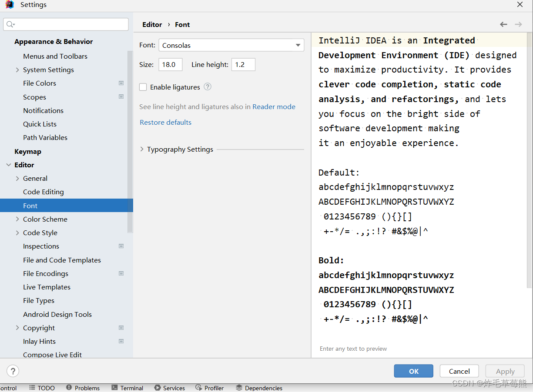Expand Color Scheme tree node
The width and height of the screenshot is (533, 392).
(x=17, y=219)
